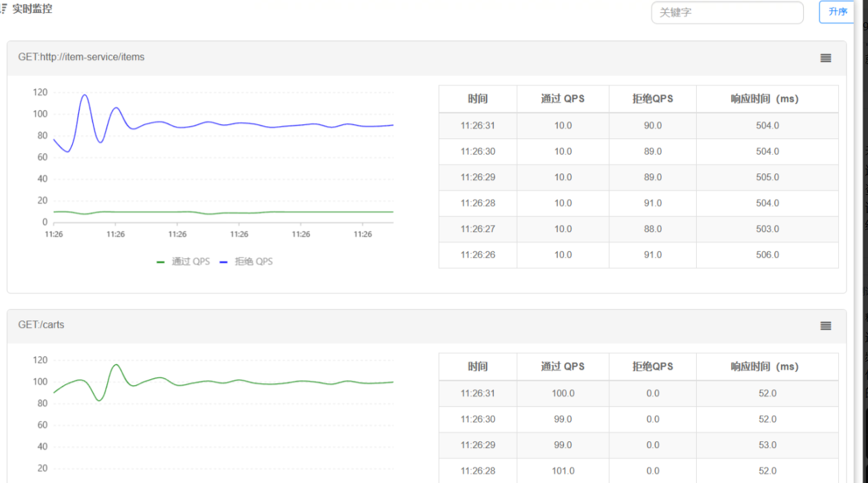Screen dimensions: 868x483
Task: Open the GET:/carts panel hamburger menu
Action: [x=826, y=326]
